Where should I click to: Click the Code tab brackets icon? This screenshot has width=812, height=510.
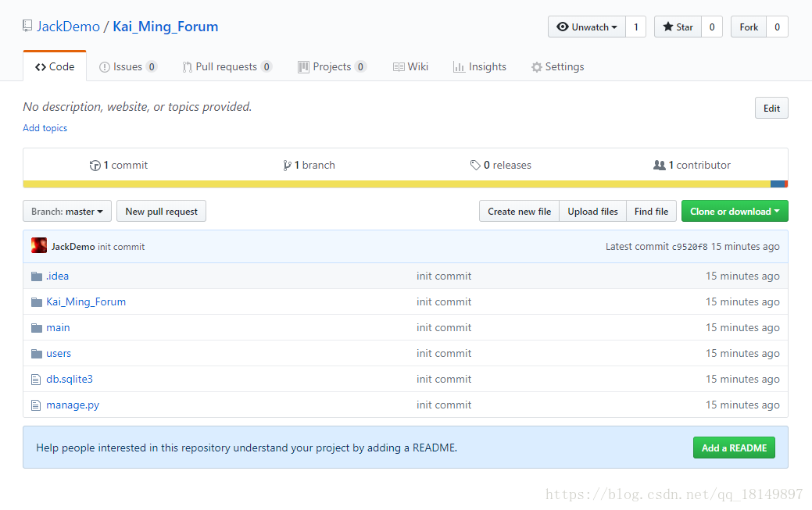41,67
